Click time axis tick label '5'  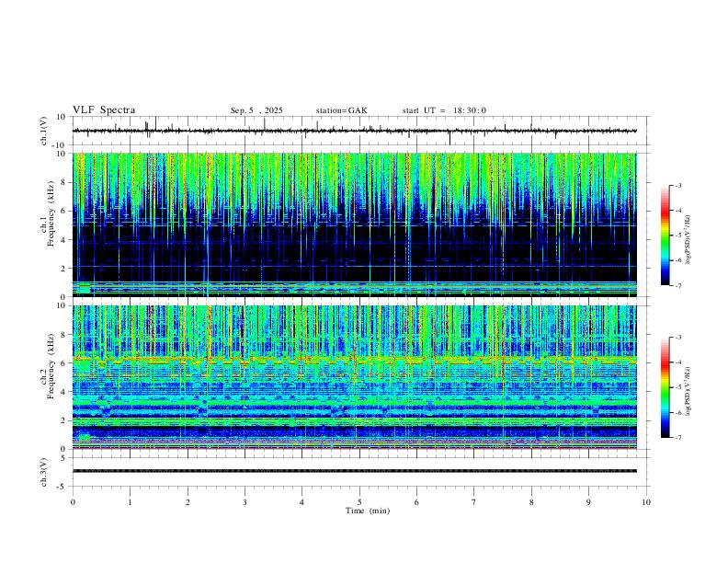[359, 502]
